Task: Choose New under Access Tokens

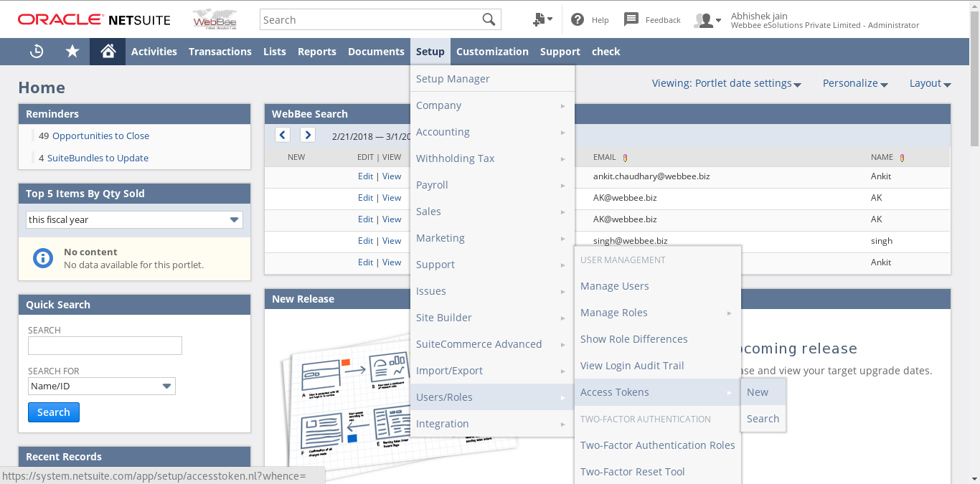Action: [x=763, y=392]
